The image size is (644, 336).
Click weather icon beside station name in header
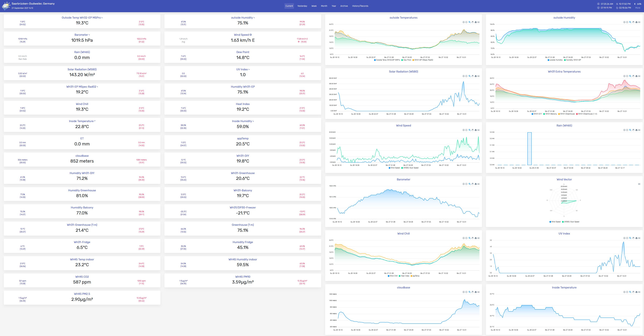[x=6, y=6]
